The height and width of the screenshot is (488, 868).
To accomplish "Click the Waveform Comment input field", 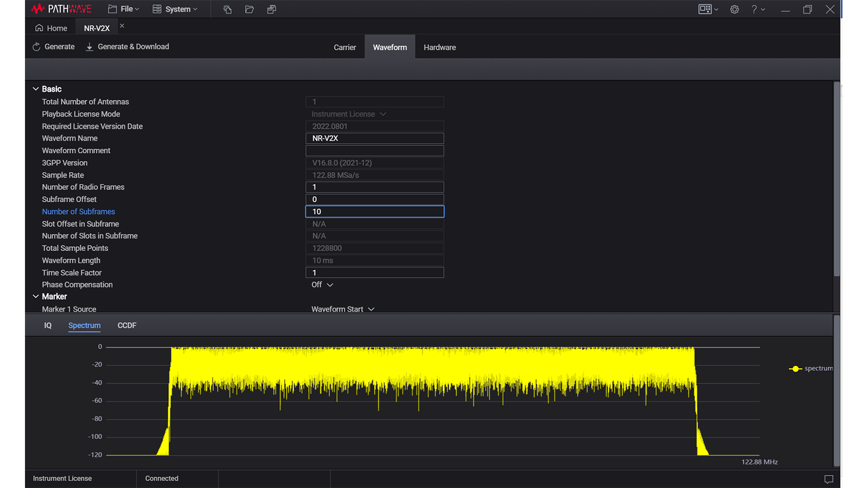I will [x=374, y=151].
